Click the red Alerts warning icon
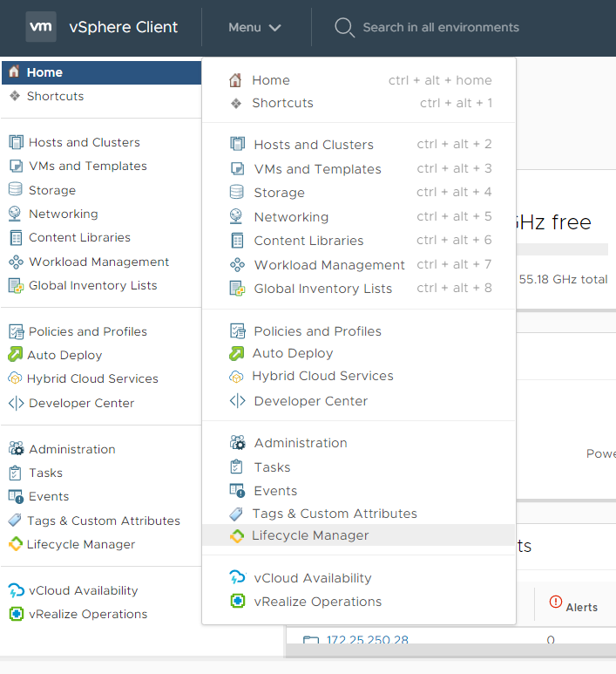This screenshot has height=674, width=616. pos(555,602)
